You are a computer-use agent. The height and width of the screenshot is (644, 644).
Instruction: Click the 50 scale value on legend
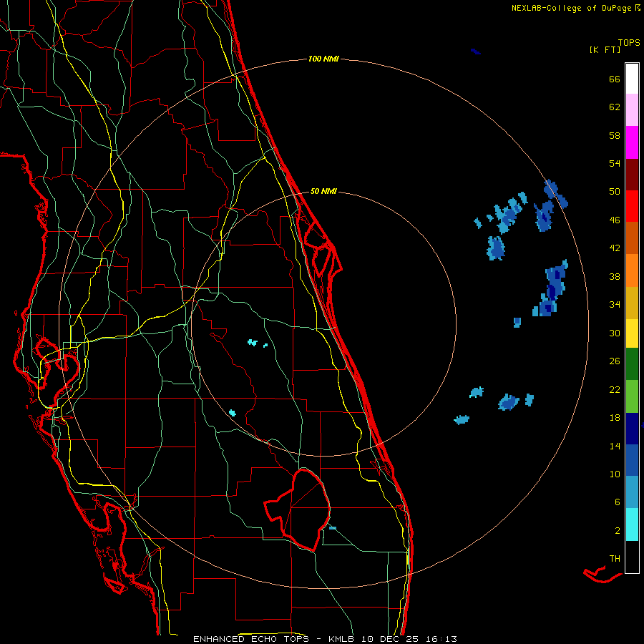coord(615,192)
